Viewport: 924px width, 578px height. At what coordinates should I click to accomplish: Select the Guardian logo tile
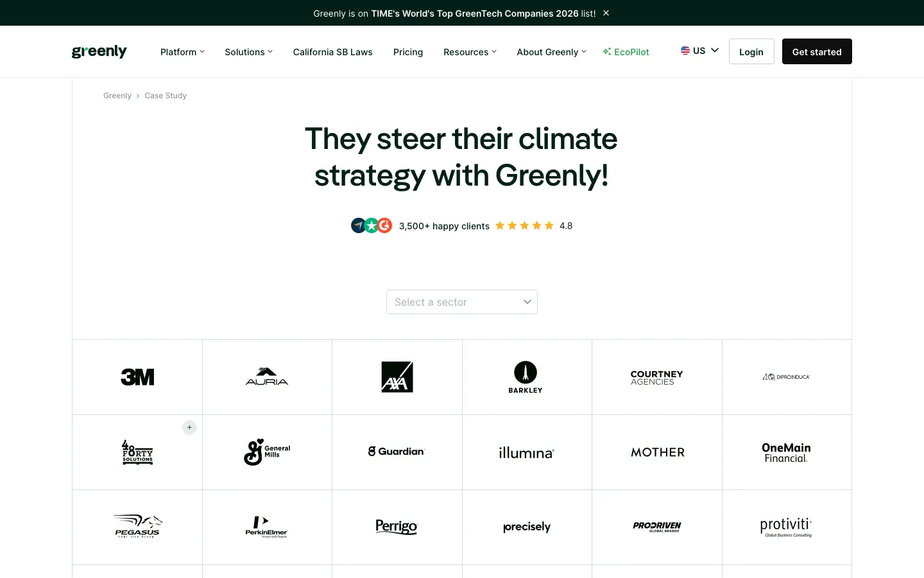point(397,452)
